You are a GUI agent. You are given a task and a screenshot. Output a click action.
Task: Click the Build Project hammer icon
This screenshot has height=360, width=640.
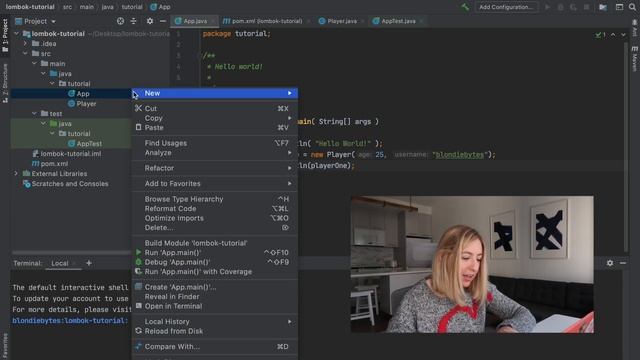[465, 7]
